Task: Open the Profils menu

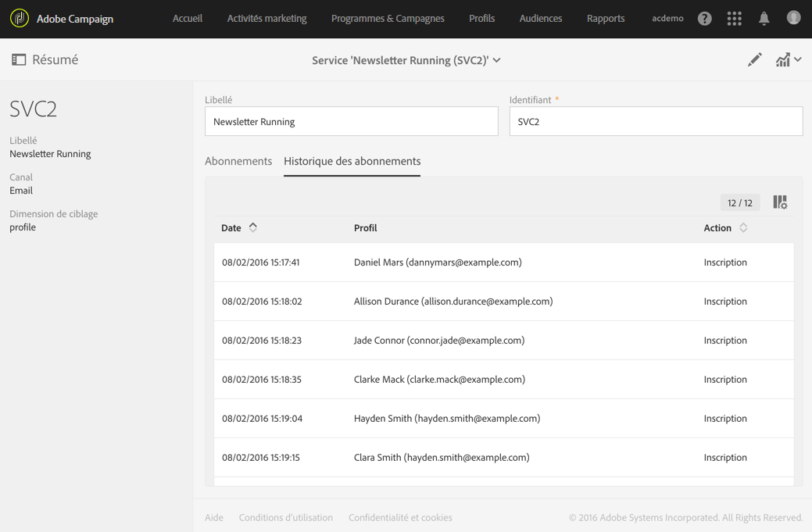Action: point(481,19)
